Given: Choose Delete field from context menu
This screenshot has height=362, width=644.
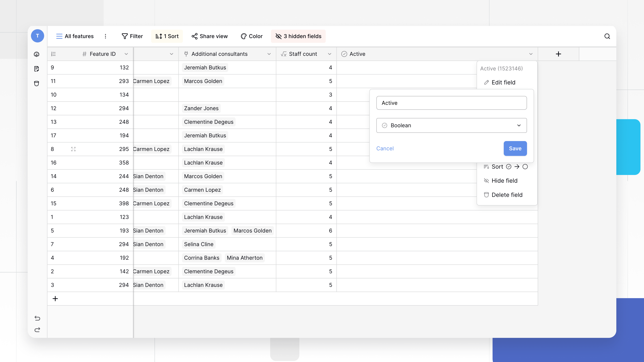Looking at the screenshot, I should (507, 195).
